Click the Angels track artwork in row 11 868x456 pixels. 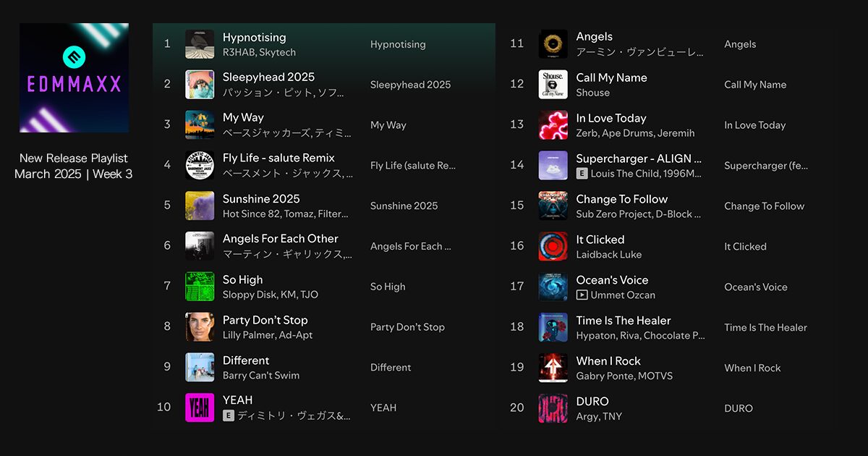pos(553,44)
